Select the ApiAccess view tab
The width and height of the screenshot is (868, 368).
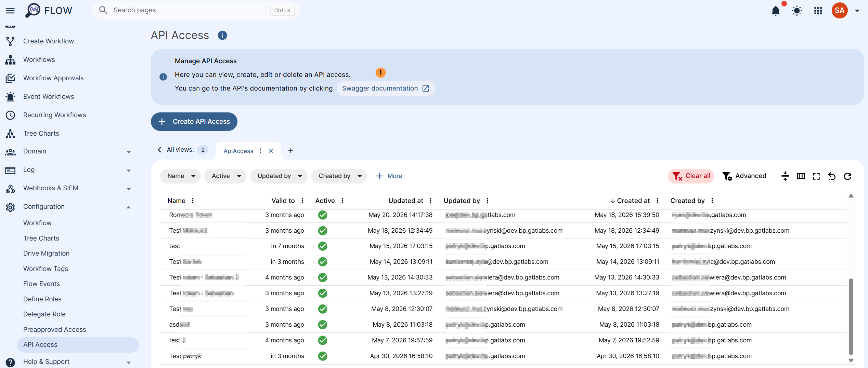[238, 151]
